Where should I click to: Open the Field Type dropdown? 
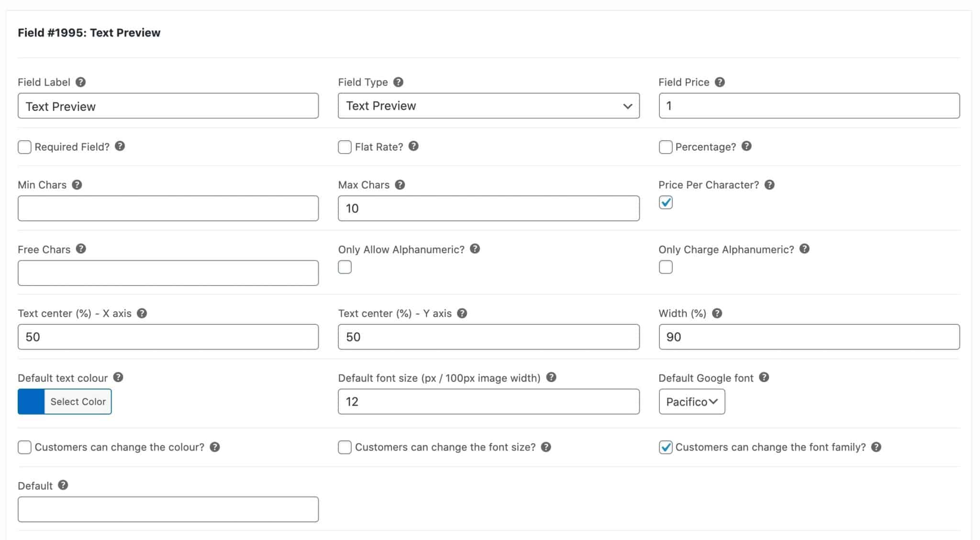coord(488,106)
